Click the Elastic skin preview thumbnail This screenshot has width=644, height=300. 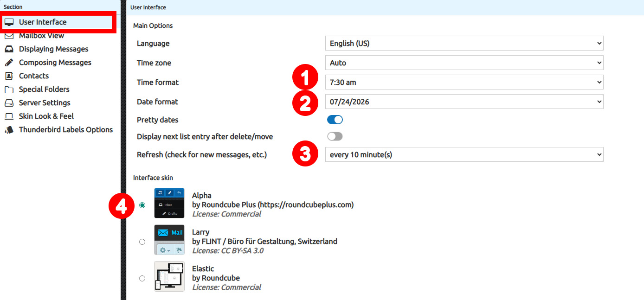(169, 277)
